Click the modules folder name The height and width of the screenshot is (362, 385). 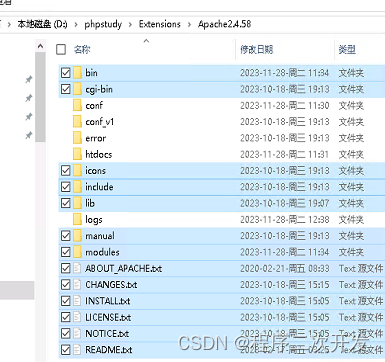pyautogui.click(x=102, y=252)
